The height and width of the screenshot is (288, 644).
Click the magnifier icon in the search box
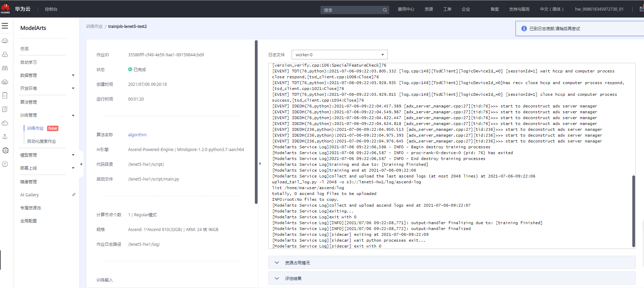pos(385,10)
